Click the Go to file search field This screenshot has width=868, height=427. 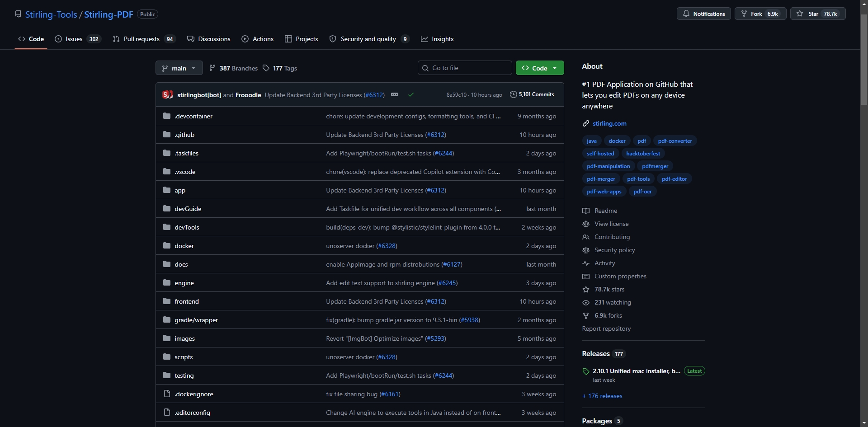[x=465, y=68]
